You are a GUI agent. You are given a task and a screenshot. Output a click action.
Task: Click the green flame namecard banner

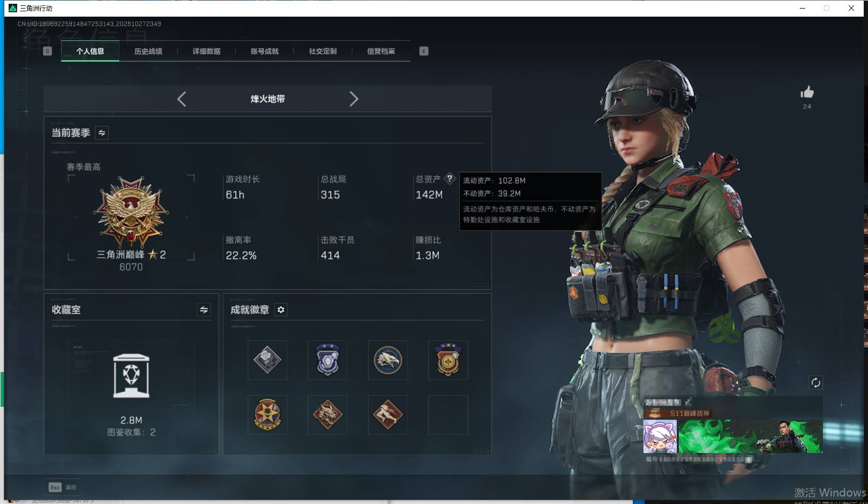[x=750, y=436]
